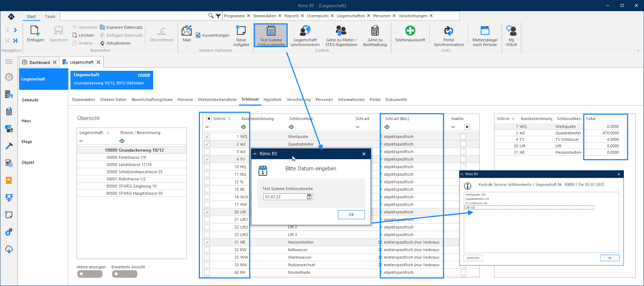644x286 pixels.
Task: Start Portal Synchronisation
Action: coord(448,36)
